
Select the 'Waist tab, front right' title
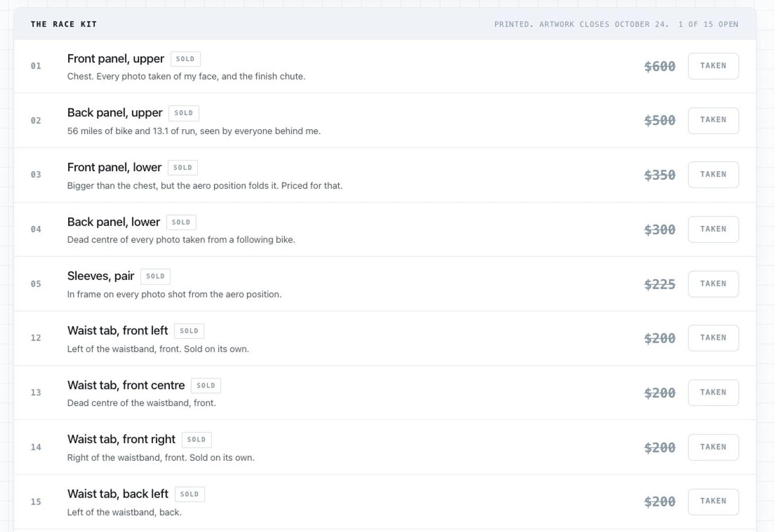click(121, 439)
